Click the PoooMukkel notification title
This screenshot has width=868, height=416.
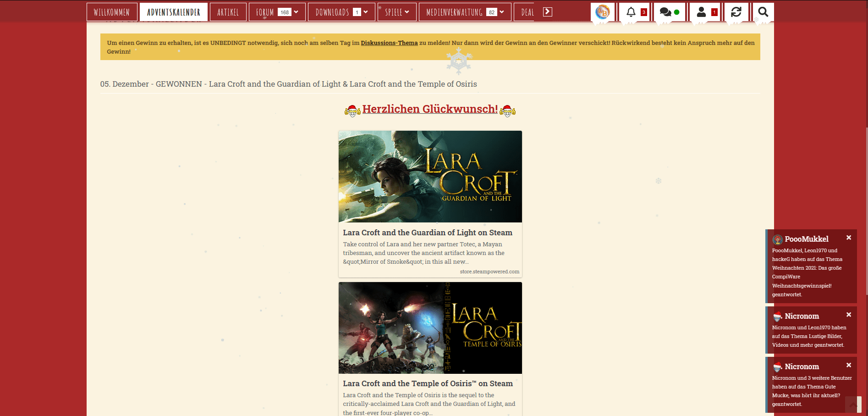pos(807,239)
